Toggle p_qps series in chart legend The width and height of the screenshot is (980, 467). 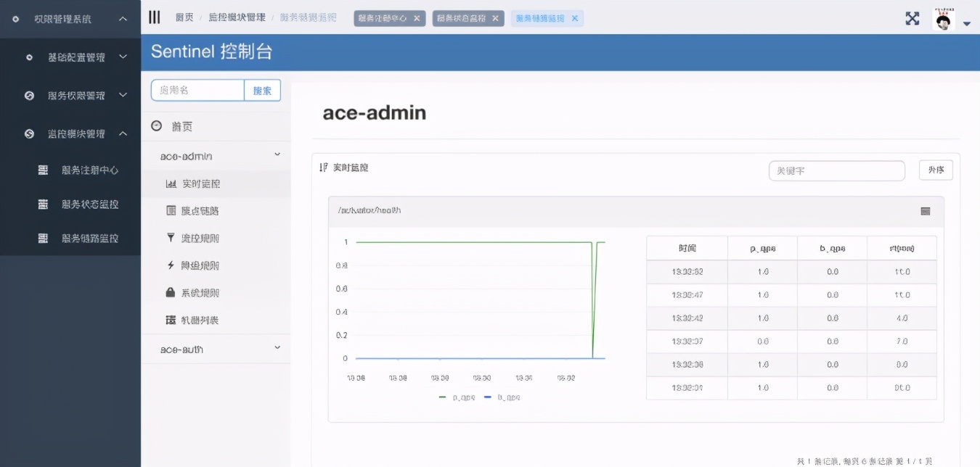[x=456, y=397]
